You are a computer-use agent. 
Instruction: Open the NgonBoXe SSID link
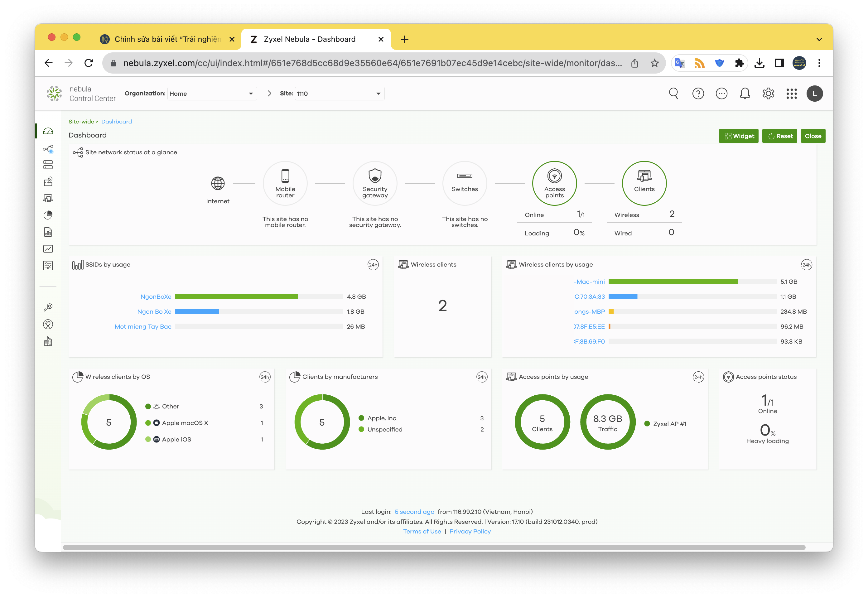click(x=156, y=297)
